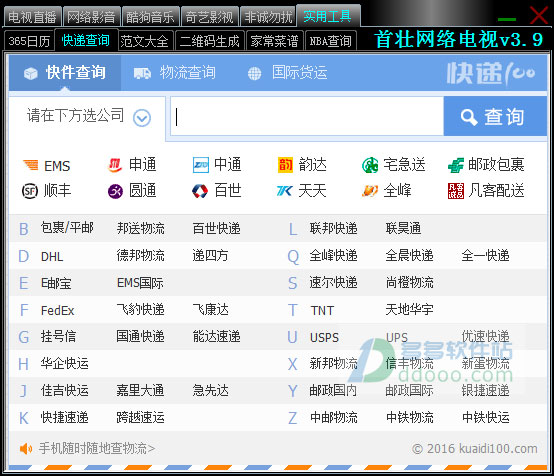Choose 跨越速运 in the K row
Image resolution: width=554 pixels, height=476 pixels.
tap(141, 417)
